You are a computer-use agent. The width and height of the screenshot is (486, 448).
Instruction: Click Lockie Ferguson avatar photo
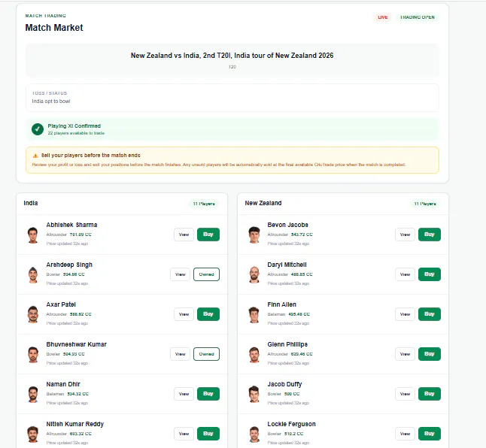[254, 434]
